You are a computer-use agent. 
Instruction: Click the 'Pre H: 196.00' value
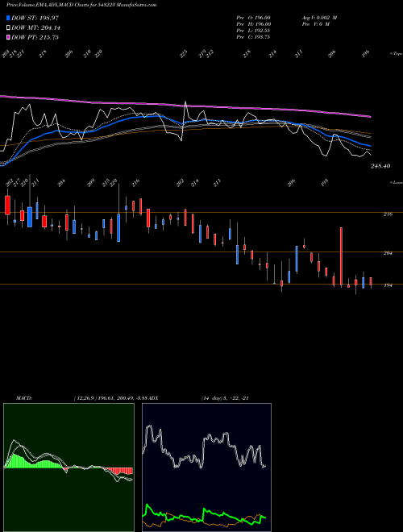click(x=253, y=24)
